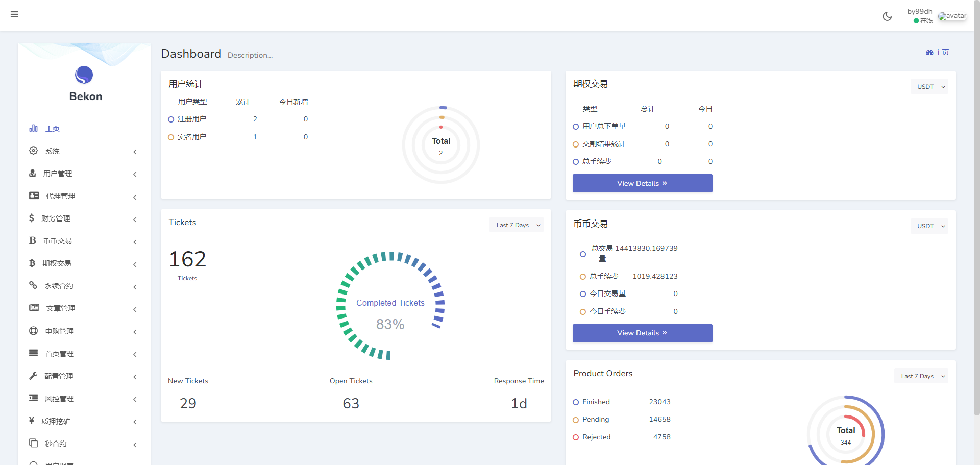
Task: Select the Rejected legend circle
Action: pyautogui.click(x=576, y=437)
